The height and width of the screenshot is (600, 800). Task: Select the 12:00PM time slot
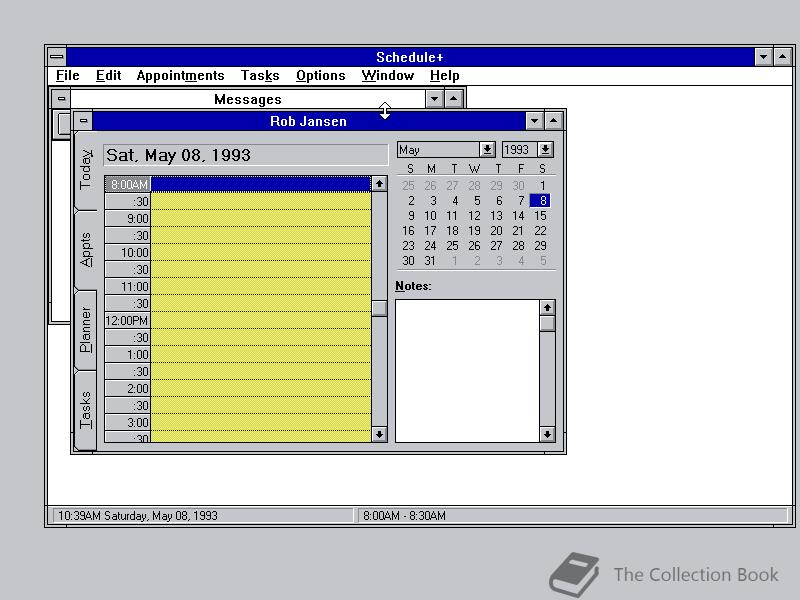click(x=238, y=320)
